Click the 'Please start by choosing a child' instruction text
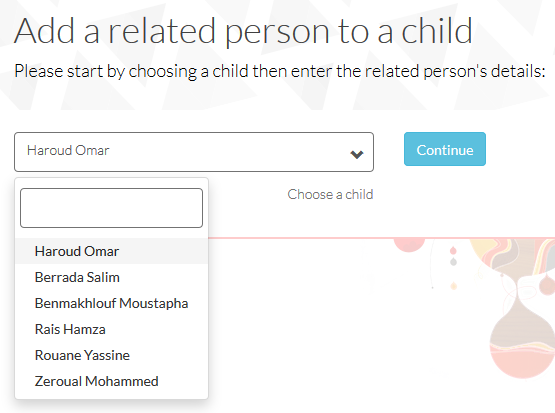Screen dimensions: 555x413 280,71
